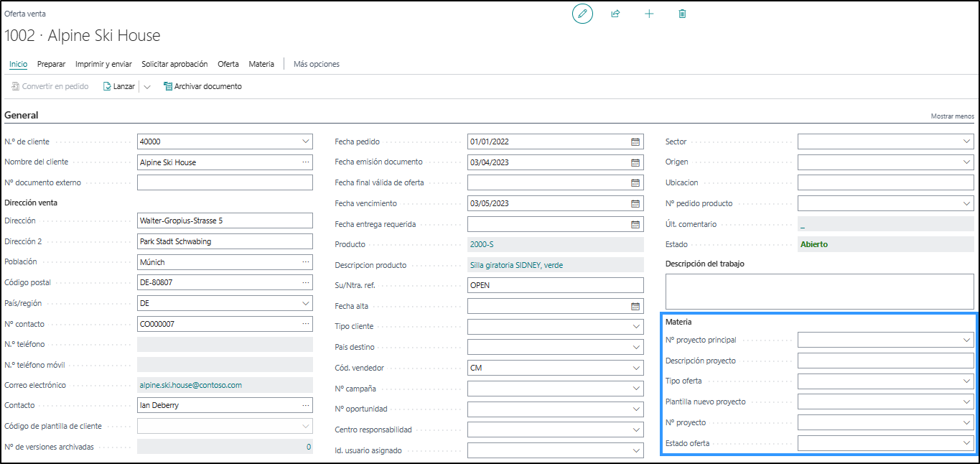The image size is (980, 464).
Task: Expand the Nº proyecto dropdown
Action: (966, 422)
